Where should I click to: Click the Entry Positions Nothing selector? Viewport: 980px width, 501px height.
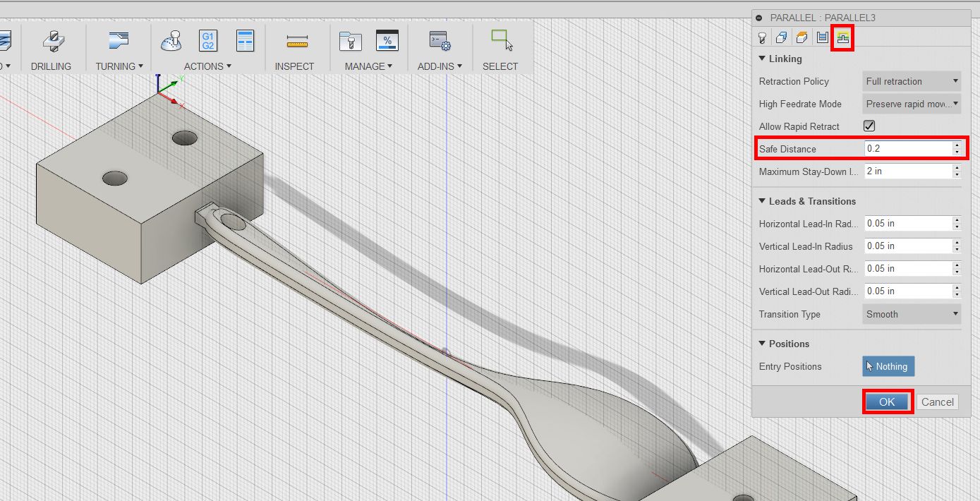coord(888,366)
